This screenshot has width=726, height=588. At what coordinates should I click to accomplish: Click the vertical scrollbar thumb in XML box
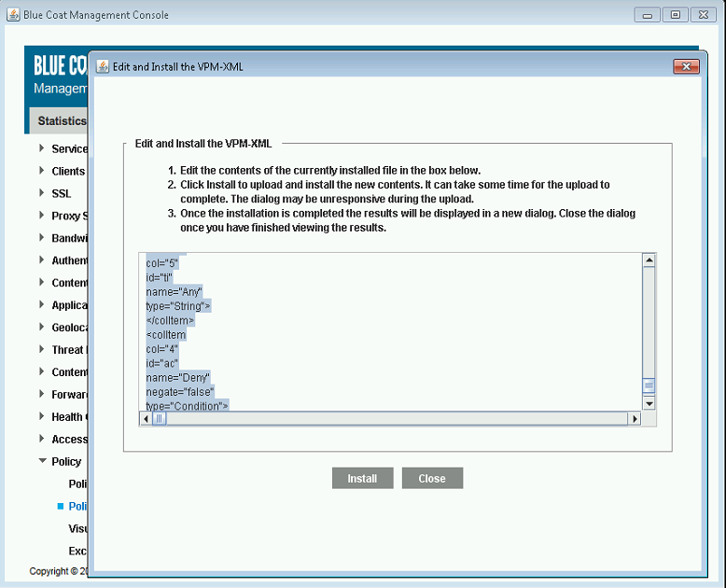(649, 385)
